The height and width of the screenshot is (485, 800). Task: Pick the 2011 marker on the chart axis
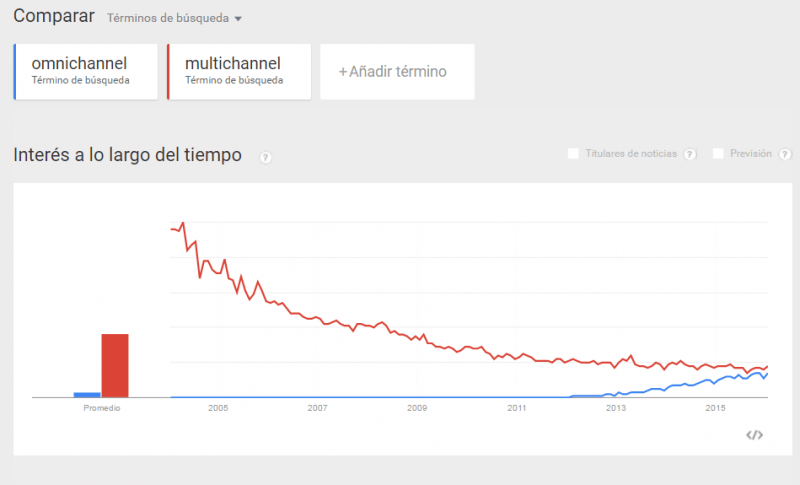click(517, 408)
